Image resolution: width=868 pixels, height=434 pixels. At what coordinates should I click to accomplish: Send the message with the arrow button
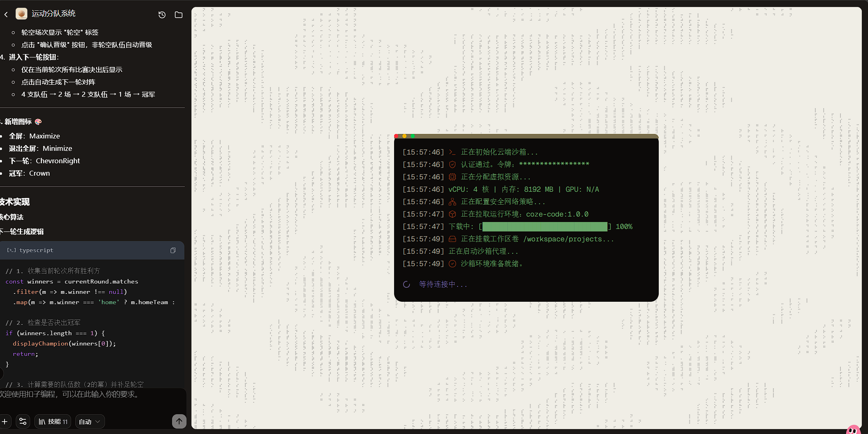point(179,422)
